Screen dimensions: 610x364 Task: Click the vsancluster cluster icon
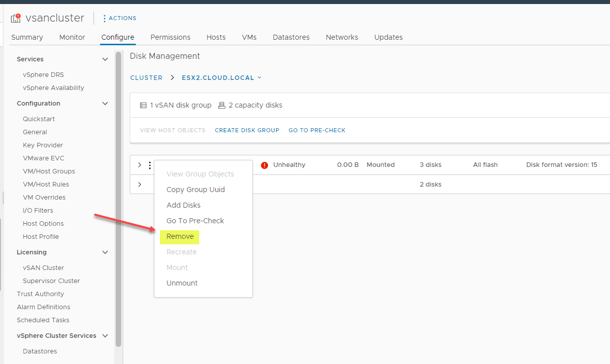16,18
